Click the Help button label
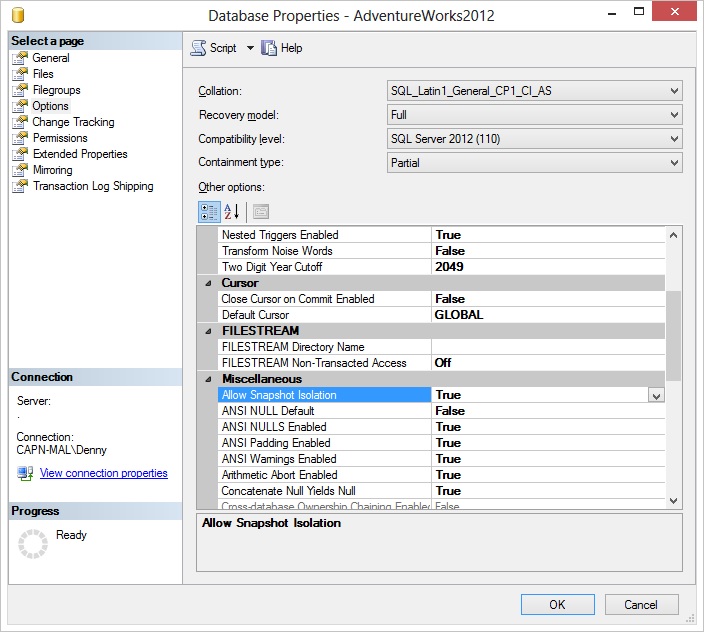Viewport: 704px width, 632px height. point(291,48)
